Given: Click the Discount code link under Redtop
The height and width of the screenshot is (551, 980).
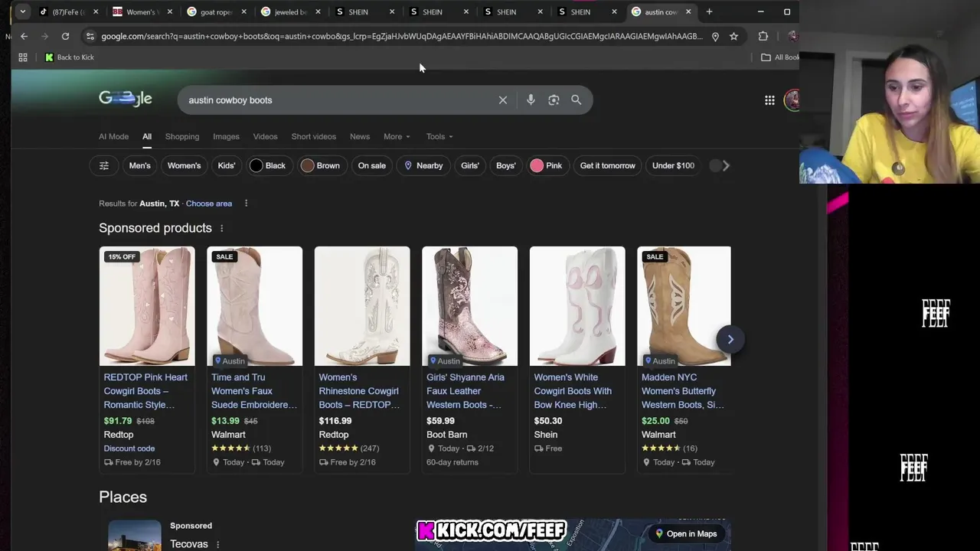Looking at the screenshot, I should point(129,448).
